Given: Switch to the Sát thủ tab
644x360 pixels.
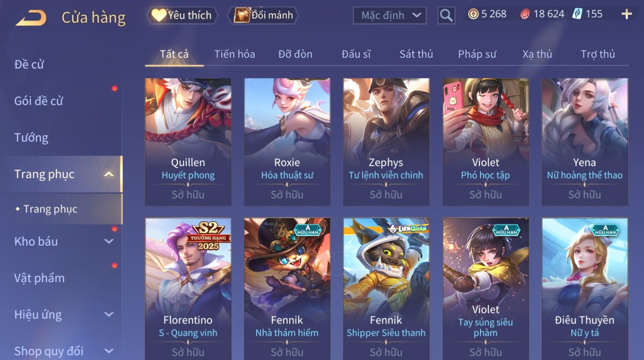Looking at the screenshot, I should click(x=416, y=54).
